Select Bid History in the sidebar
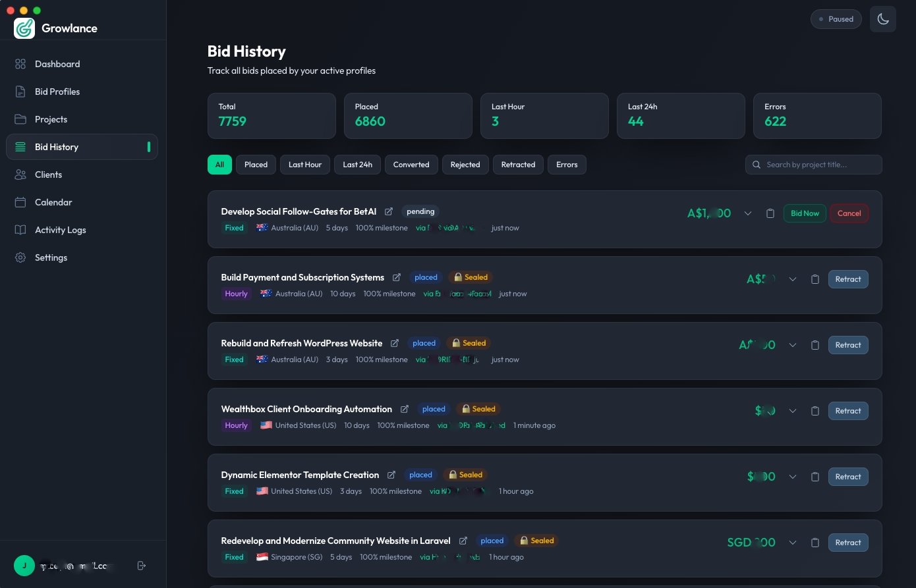916x588 pixels. (x=82, y=147)
